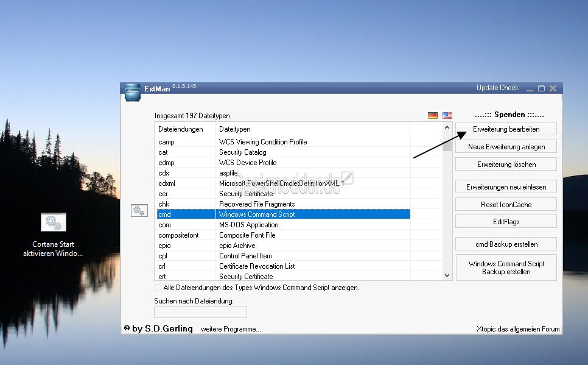Viewport: 588px width, 365px height.
Task: Select the cdx aspfile row
Action: [283, 172]
